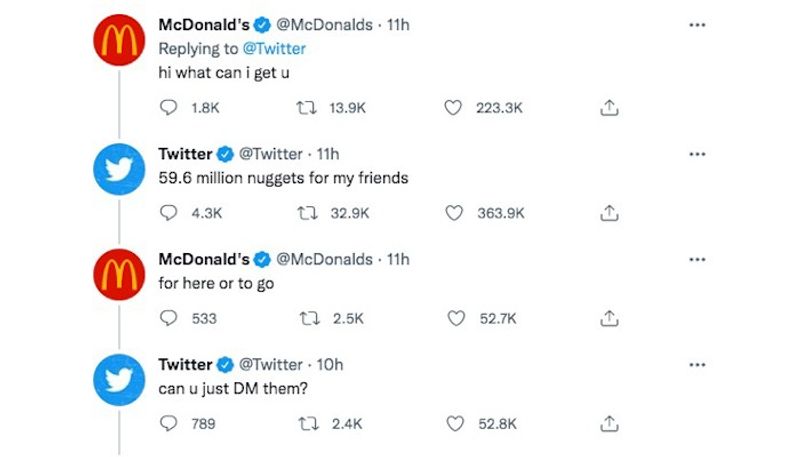
Task: Like the "59.6 million nuggets" tweet
Action: (x=454, y=213)
